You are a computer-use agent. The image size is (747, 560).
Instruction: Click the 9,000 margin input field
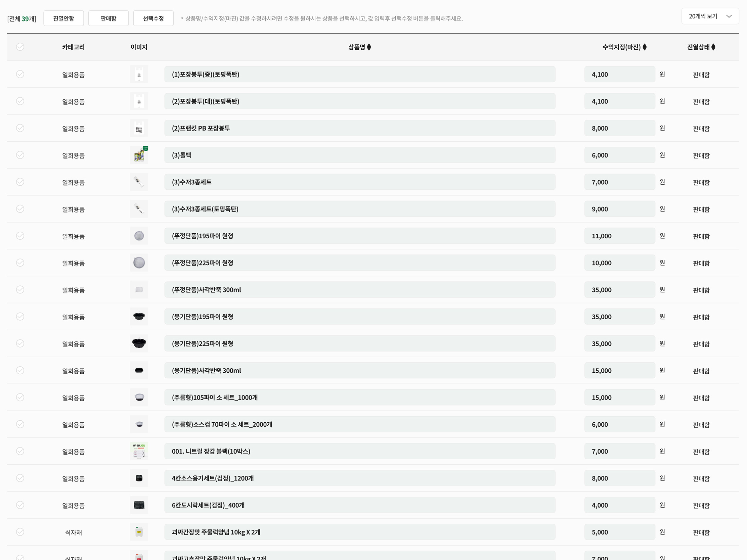(619, 209)
